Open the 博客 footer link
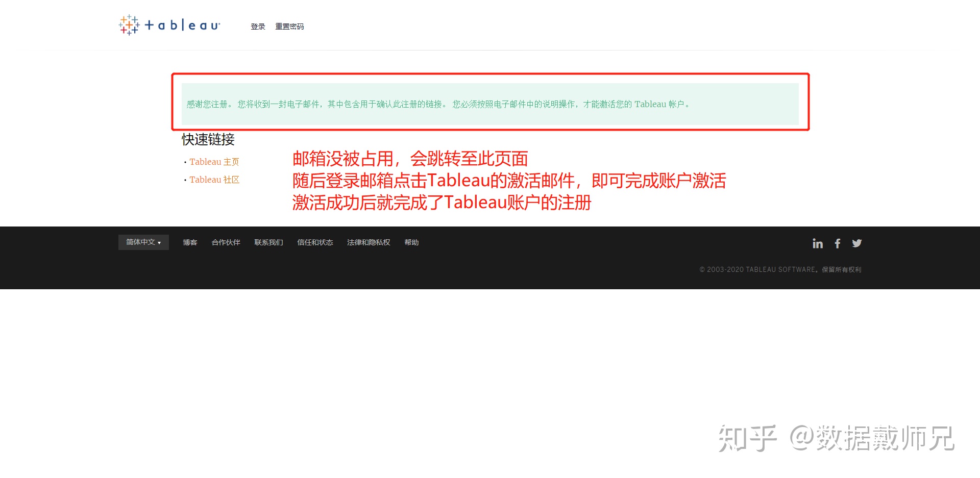 tap(190, 242)
